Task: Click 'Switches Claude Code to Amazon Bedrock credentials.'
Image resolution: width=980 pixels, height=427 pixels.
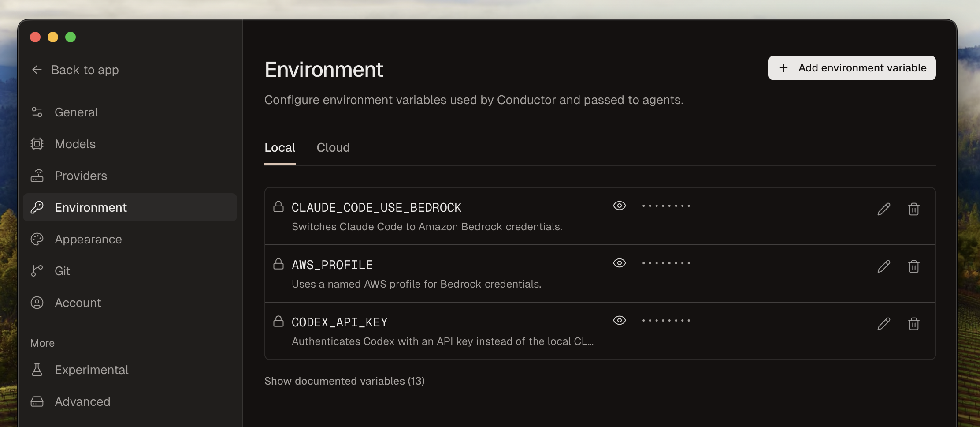Action: (427, 227)
